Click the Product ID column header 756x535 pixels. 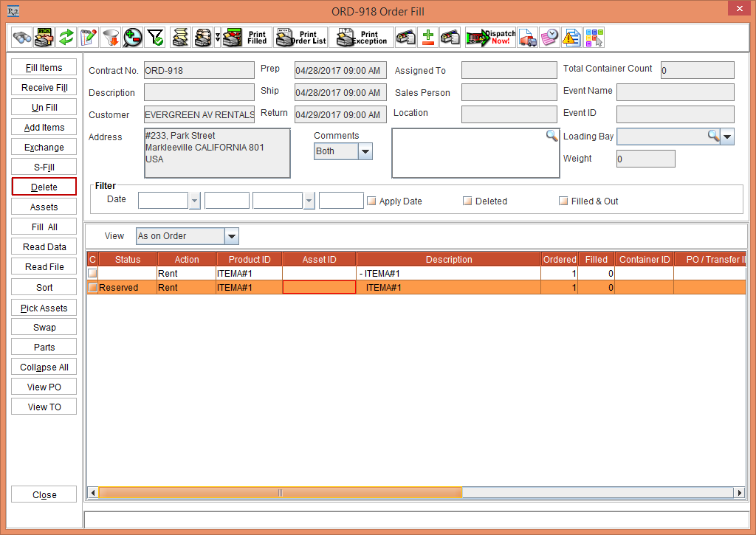point(249,259)
